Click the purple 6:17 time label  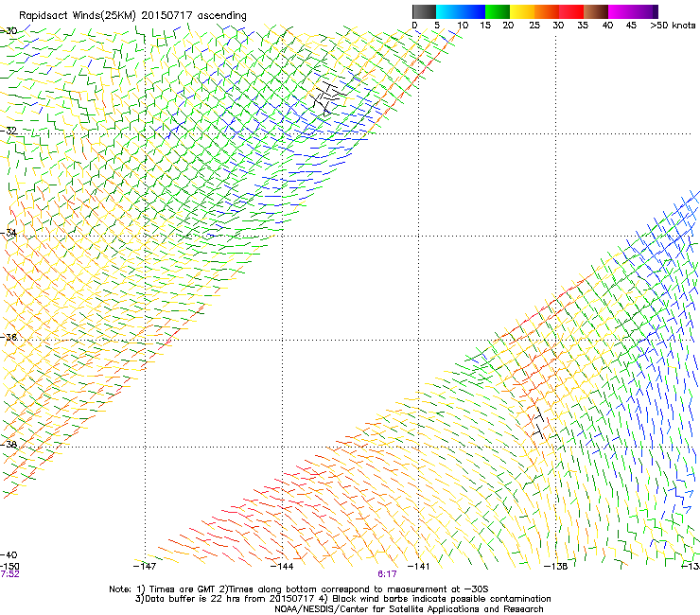(x=387, y=574)
